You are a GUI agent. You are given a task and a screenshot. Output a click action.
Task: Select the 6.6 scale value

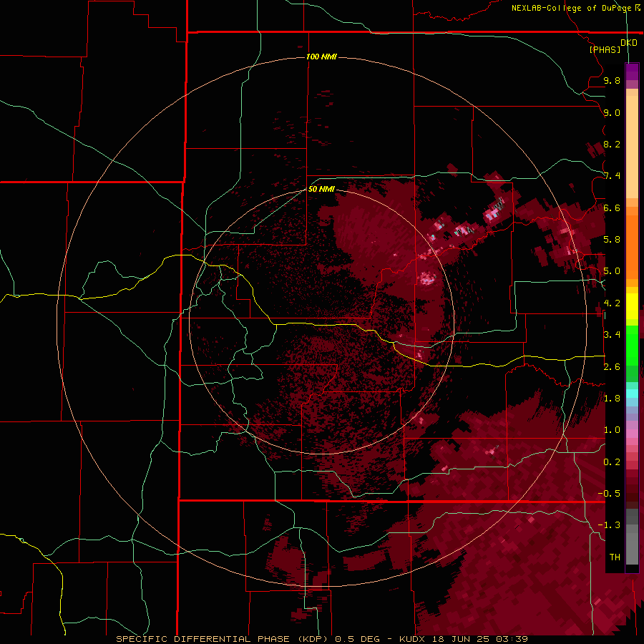612,208
